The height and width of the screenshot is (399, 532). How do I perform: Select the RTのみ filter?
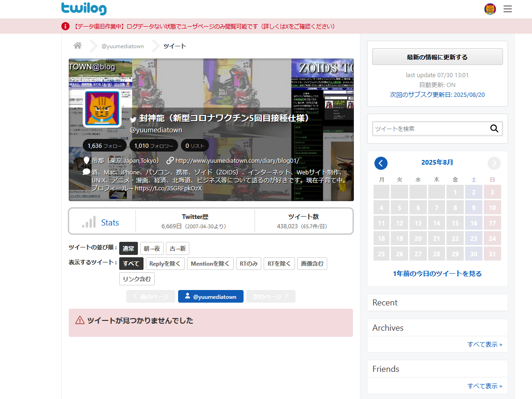248,263
